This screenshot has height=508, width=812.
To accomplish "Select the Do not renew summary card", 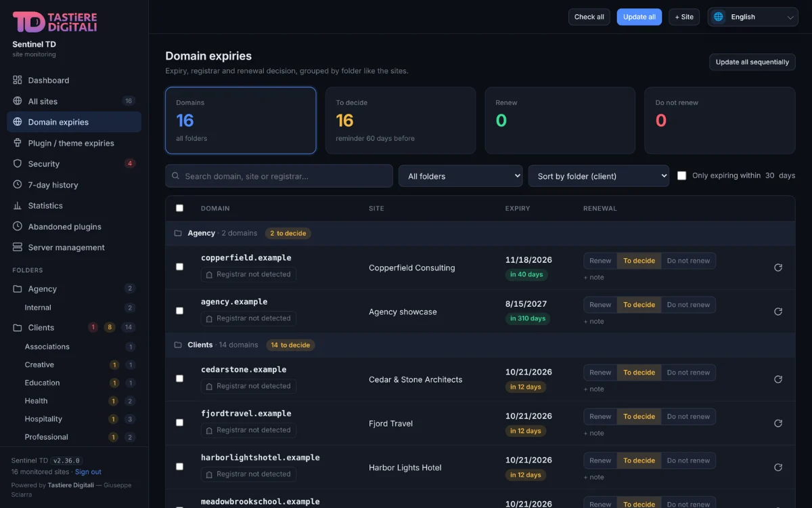I will (720, 121).
